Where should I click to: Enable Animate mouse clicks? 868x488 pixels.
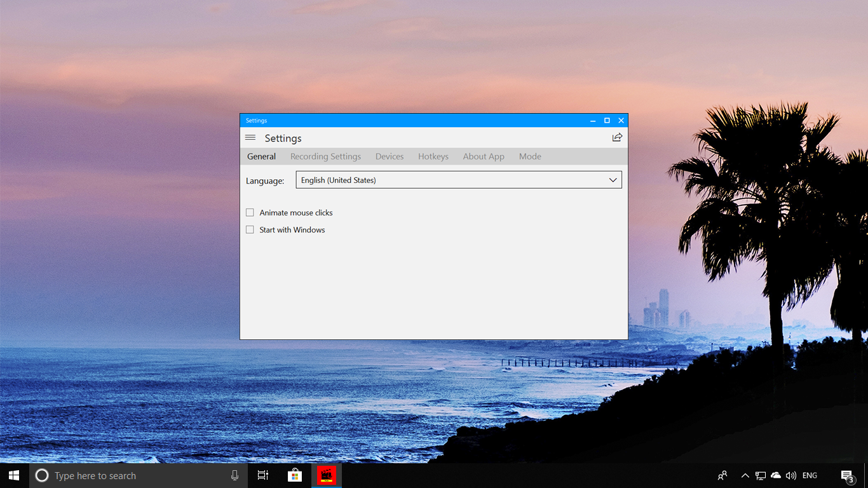[x=250, y=212]
